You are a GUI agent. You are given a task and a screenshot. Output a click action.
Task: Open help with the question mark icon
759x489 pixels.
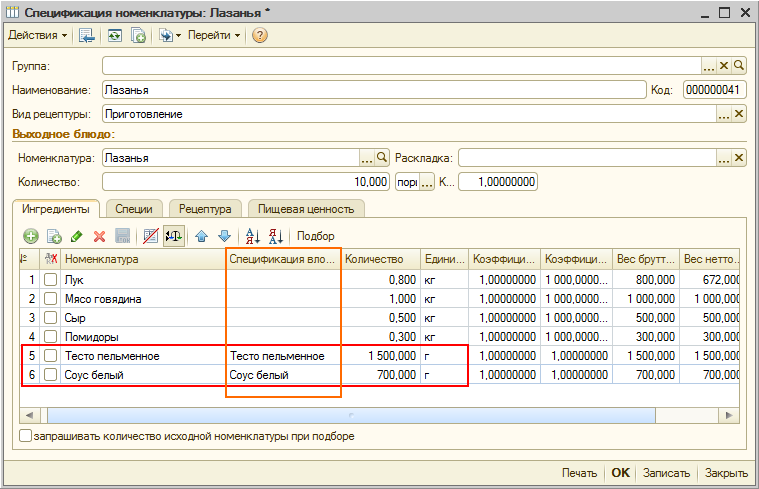pos(260,36)
